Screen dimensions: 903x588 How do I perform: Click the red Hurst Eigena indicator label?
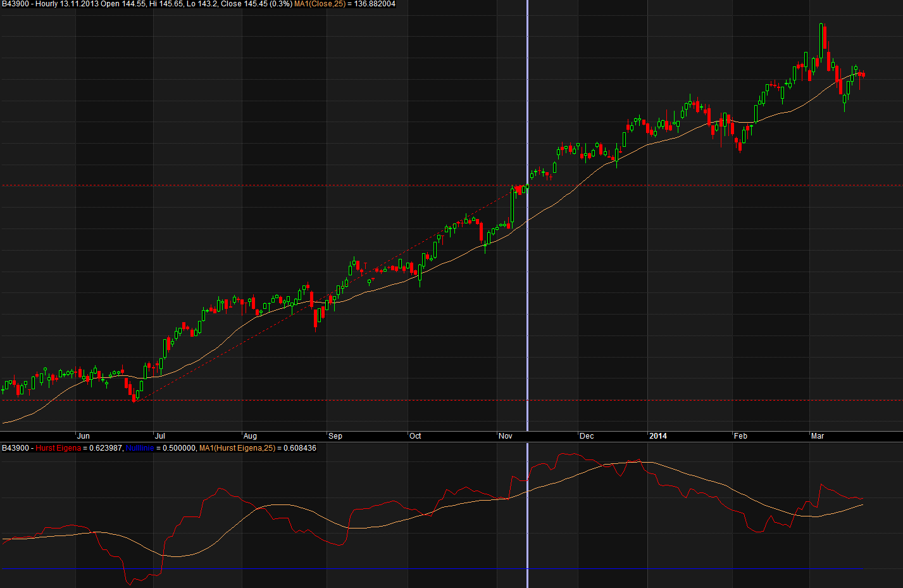58,448
